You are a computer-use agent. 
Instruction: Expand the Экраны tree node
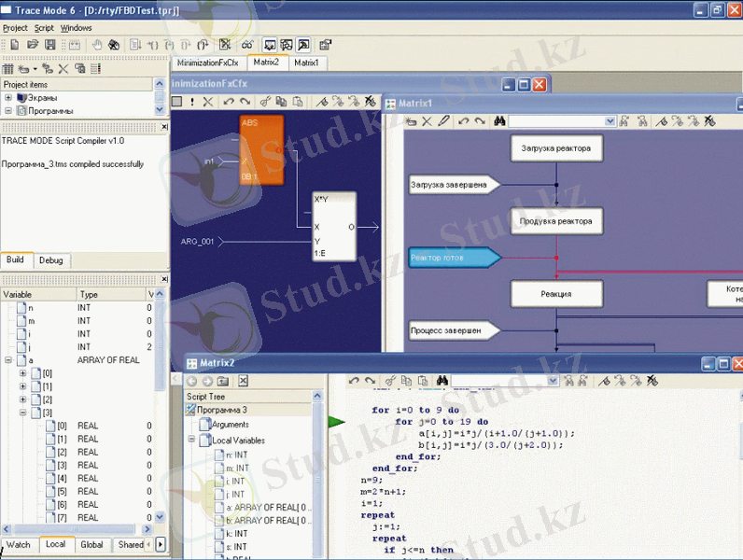point(8,98)
